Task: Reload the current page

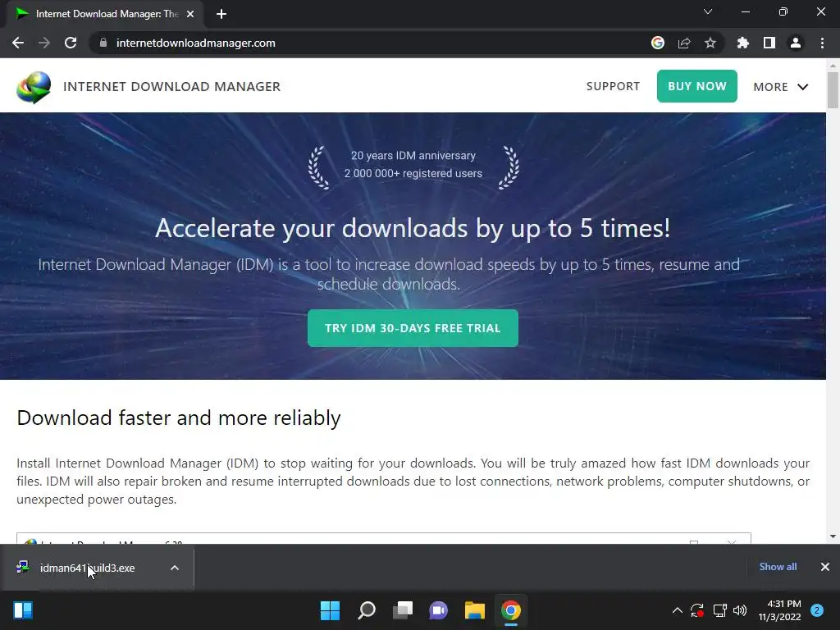Action: (x=71, y=43)
